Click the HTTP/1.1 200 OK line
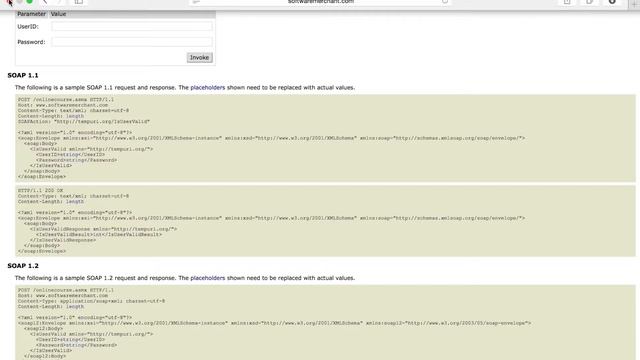This screenshot has width=640, height=360. 40,191
